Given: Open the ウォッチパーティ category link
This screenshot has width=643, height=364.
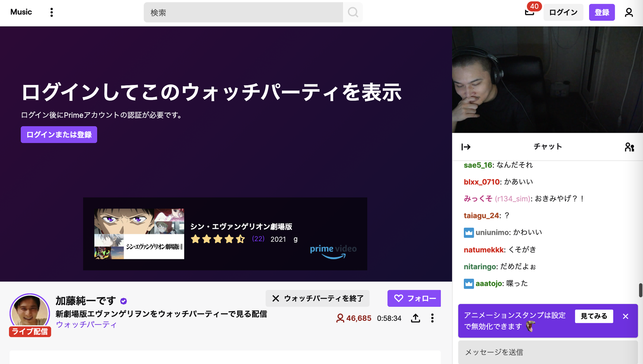Looking at the screenshot, I should pos(86,325).
